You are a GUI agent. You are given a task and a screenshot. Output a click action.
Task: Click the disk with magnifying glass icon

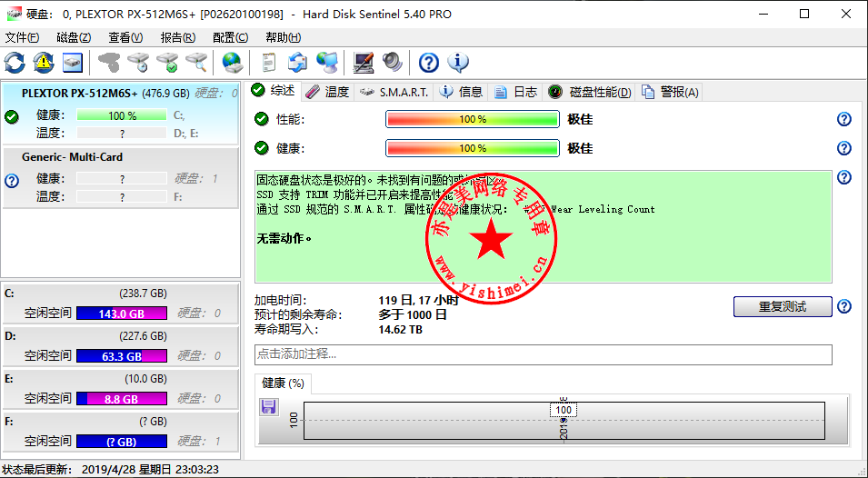196,63
